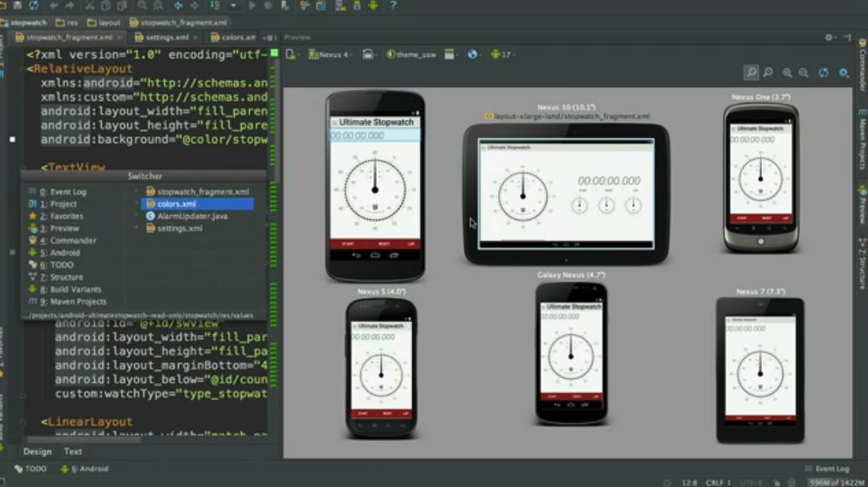Open the API level 17 dropdown

(503, 54)
